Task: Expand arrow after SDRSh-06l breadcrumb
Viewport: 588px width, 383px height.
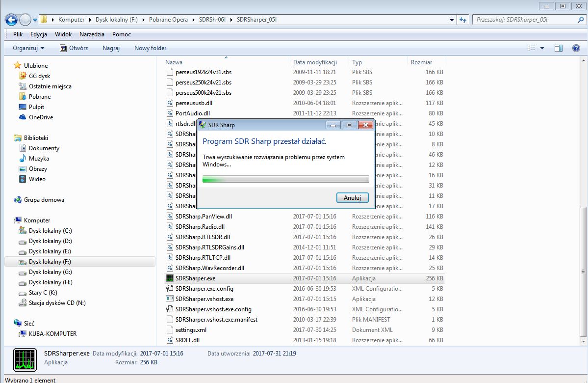Action: pyautogui.click(x=231, y=20)
